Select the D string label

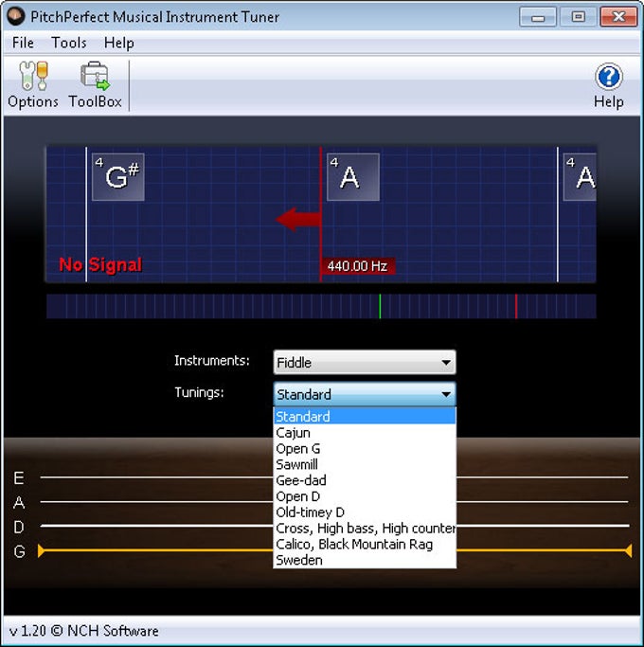tap(19, 527)
